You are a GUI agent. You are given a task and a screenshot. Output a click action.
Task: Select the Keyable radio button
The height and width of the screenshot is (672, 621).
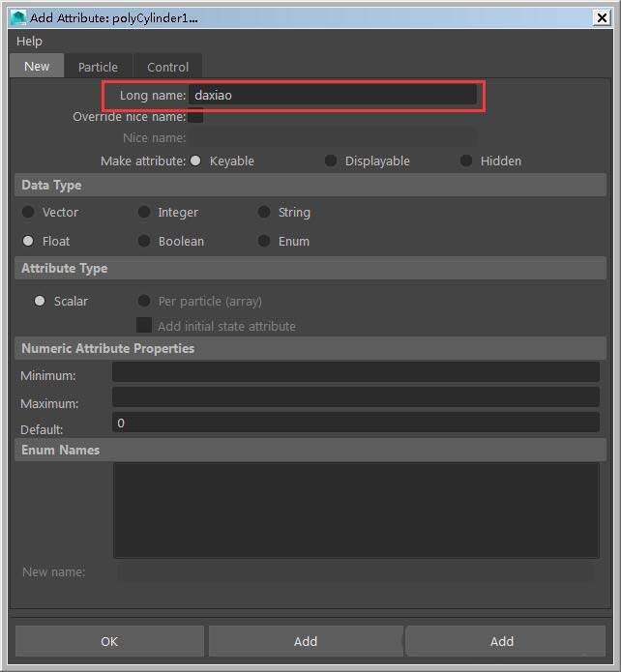[x=195, y=161]
